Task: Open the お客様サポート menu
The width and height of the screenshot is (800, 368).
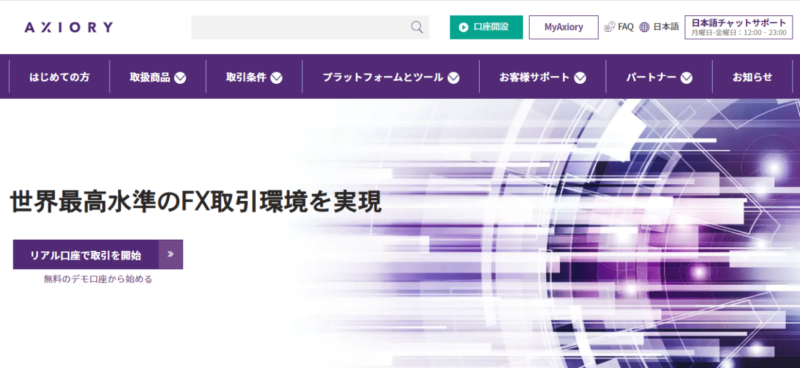Action: pyautogui.click(x=534, y=78)
